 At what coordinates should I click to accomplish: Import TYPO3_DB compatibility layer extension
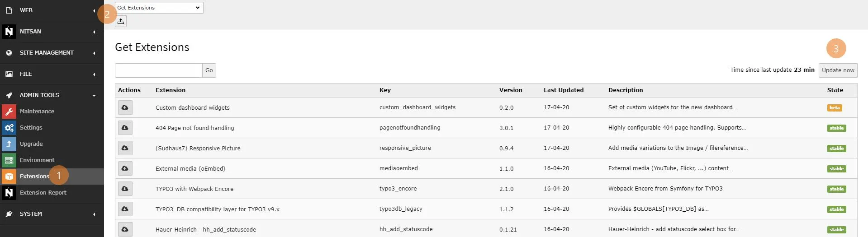point(125,209)
